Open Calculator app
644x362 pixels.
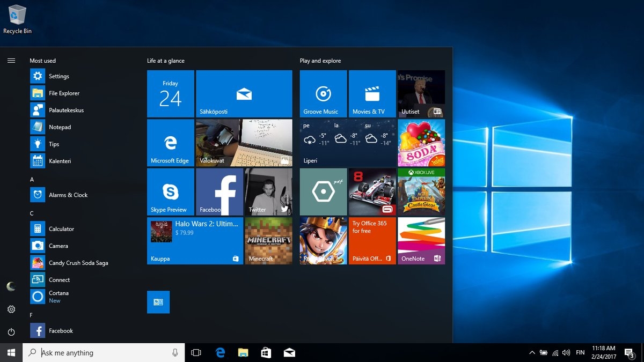[80, 229]
